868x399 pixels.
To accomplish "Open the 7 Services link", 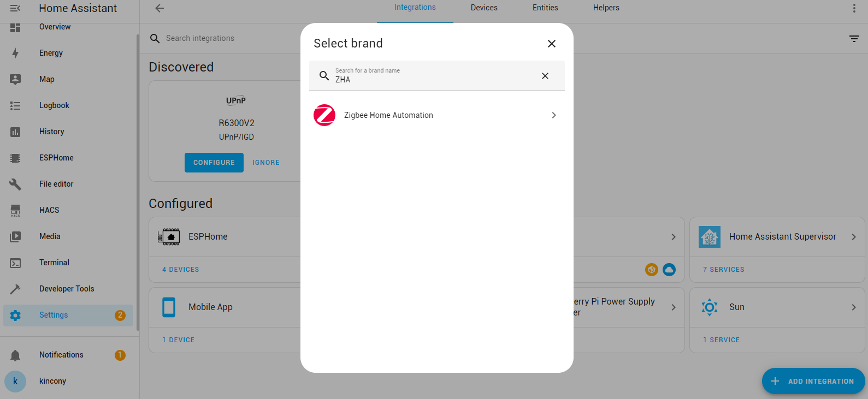I will [723, 270].
